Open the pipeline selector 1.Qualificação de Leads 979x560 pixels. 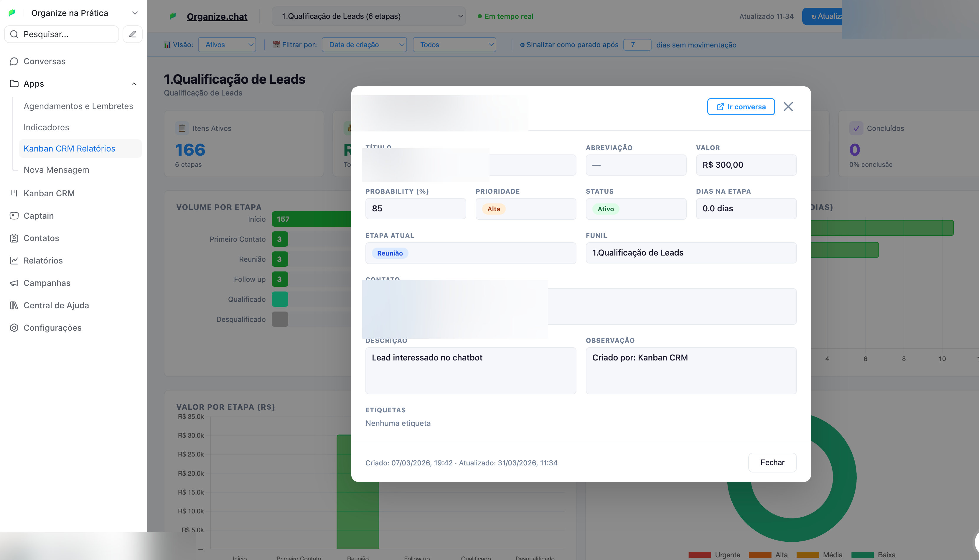point(368,16)
